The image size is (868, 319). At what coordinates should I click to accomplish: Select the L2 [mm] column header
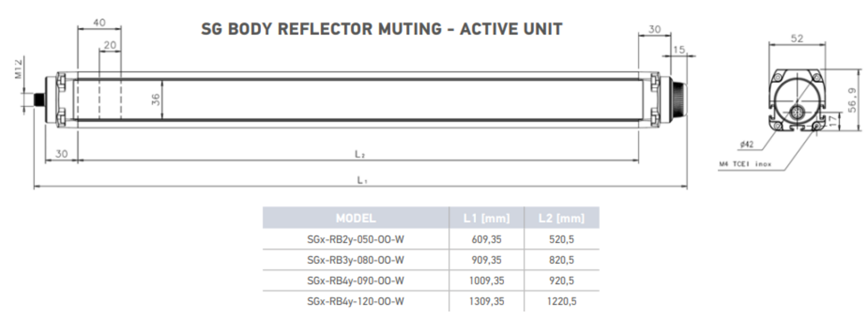click(561, 218)
